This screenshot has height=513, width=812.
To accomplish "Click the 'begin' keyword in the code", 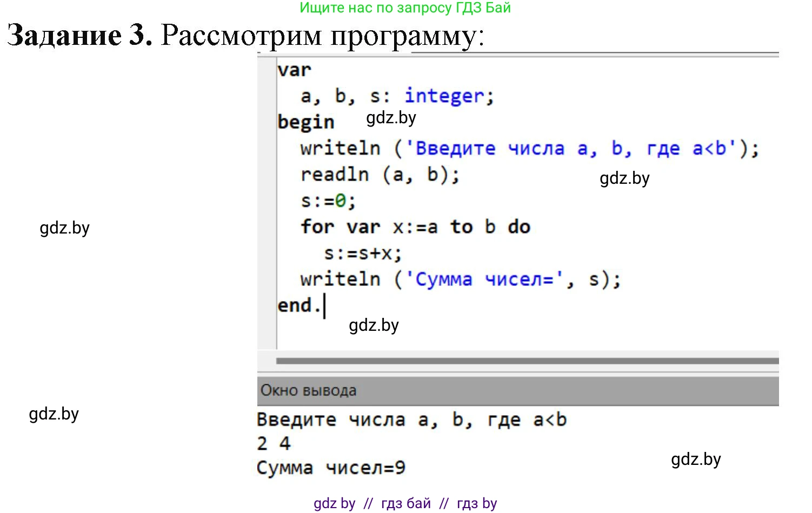I will click(306, 121).
